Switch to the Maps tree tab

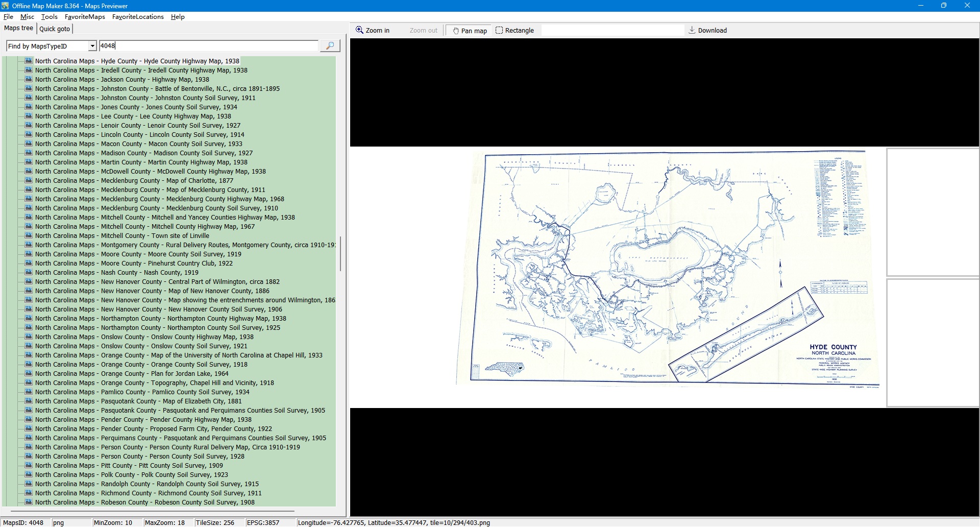click(19, 29)
